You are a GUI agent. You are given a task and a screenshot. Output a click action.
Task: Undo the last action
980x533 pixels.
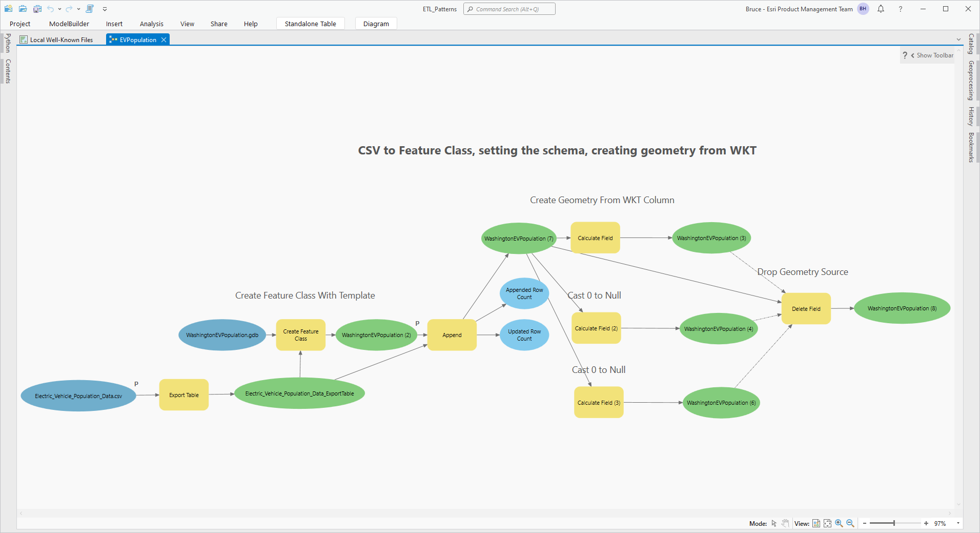[51, 9]
